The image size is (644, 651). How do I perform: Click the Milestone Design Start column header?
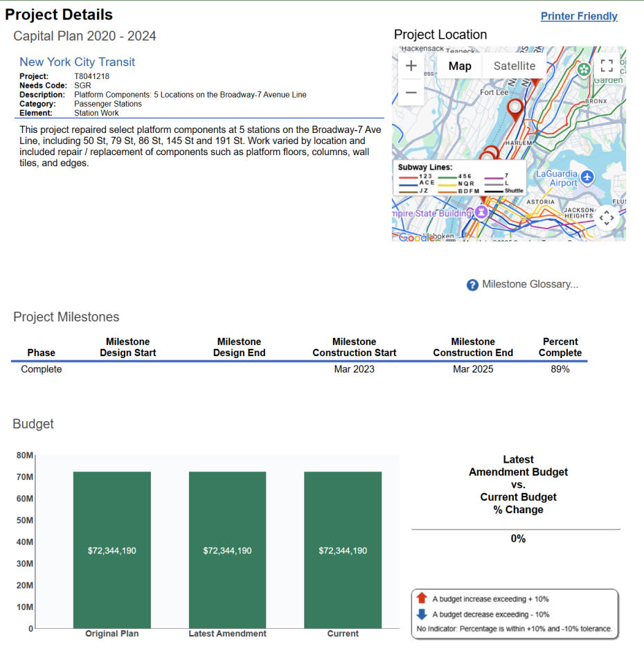pos(128,347)
